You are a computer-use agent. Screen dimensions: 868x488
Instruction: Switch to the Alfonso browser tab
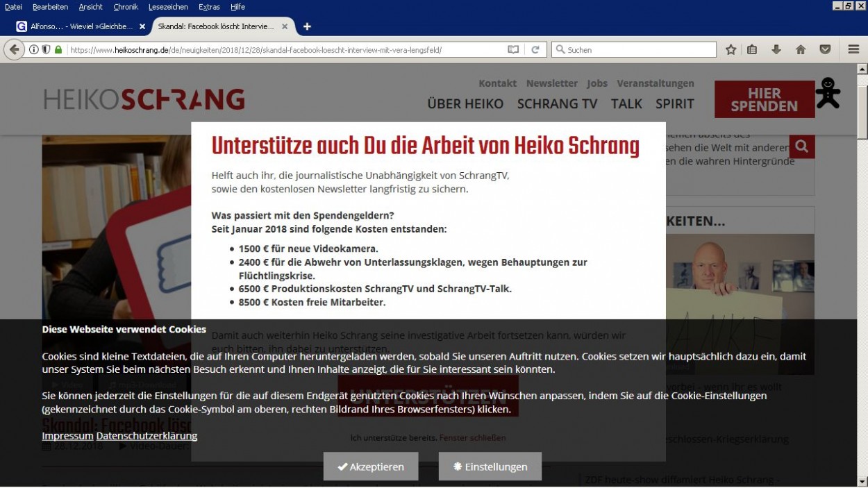(76, 26)
